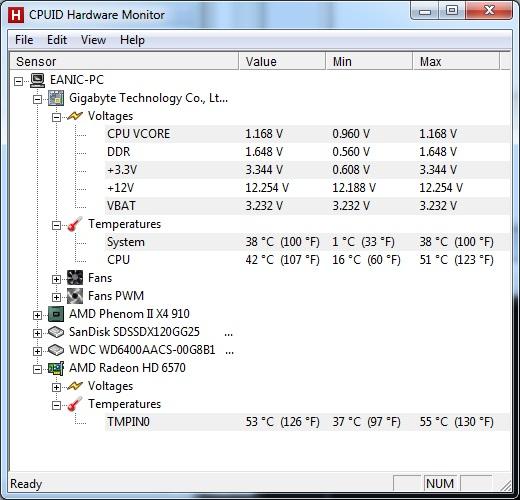
Task: Expand the Fans node
Action: coord(56,279)
